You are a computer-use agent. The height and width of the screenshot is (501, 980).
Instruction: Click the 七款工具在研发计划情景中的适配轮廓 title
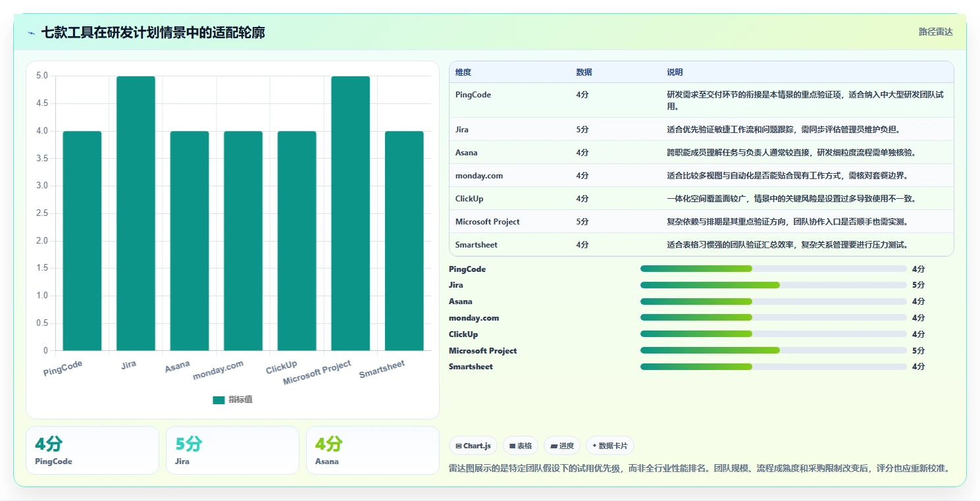coord(153,32)
